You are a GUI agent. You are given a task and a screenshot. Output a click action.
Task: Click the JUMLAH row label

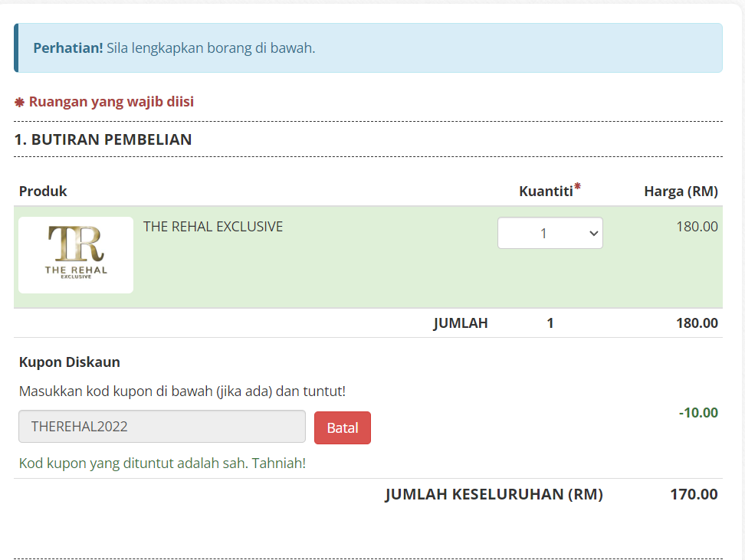pos(461,323)
